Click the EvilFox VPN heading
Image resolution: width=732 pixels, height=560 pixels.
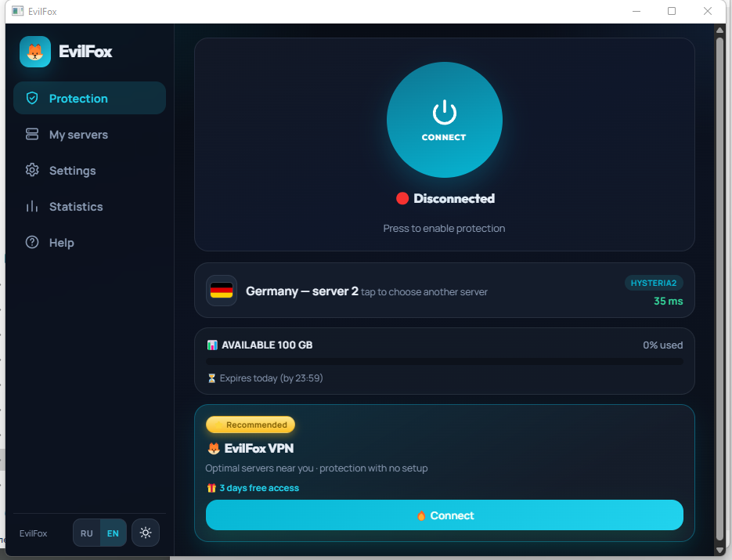[x=259, y=448]
